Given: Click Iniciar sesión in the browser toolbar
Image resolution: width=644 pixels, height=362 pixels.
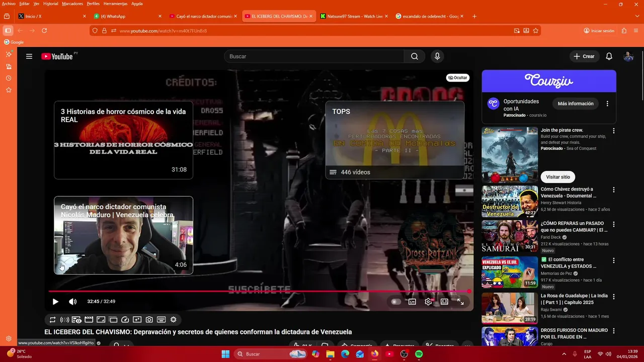Looking at the screenshot, I should [599, 31].
